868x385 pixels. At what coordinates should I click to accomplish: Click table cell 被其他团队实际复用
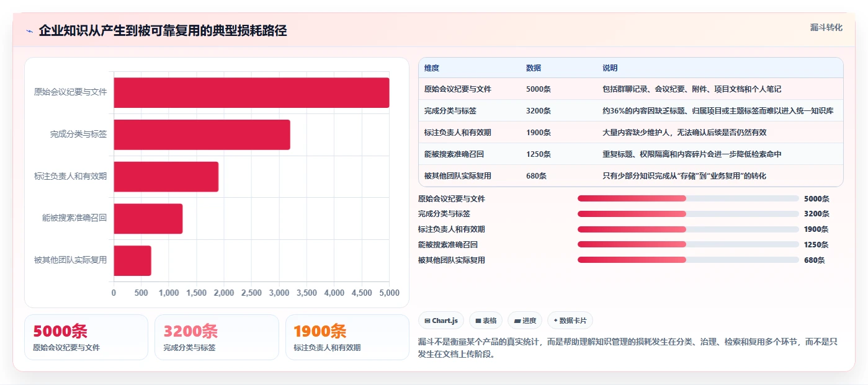click(458, 176)
